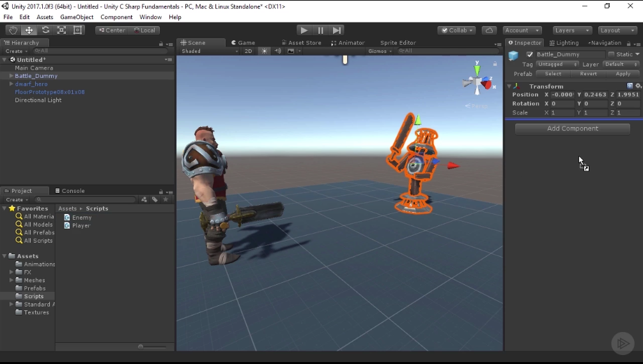Select the Scale tool

point(61,30)
